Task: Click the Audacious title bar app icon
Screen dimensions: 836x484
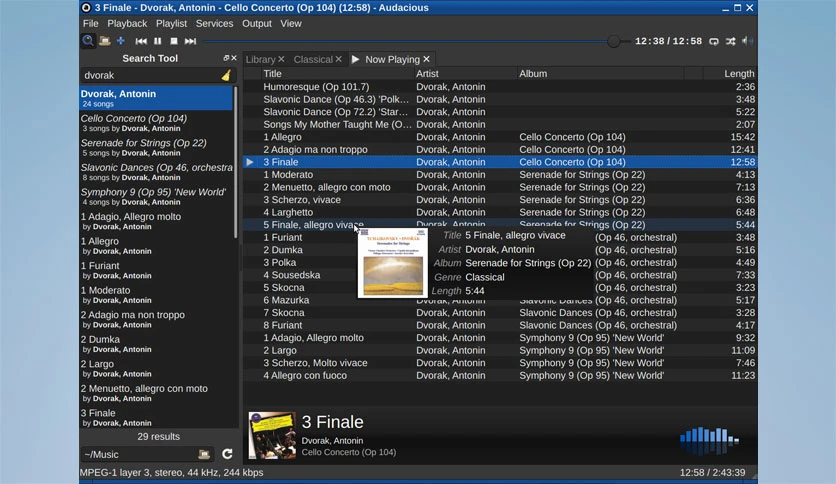Action: [86, 7]
